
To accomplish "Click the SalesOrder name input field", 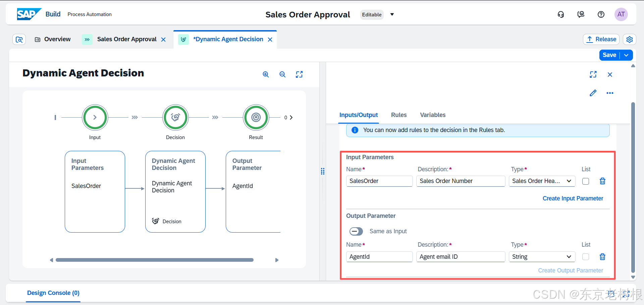I will click(x=379, y=181).
